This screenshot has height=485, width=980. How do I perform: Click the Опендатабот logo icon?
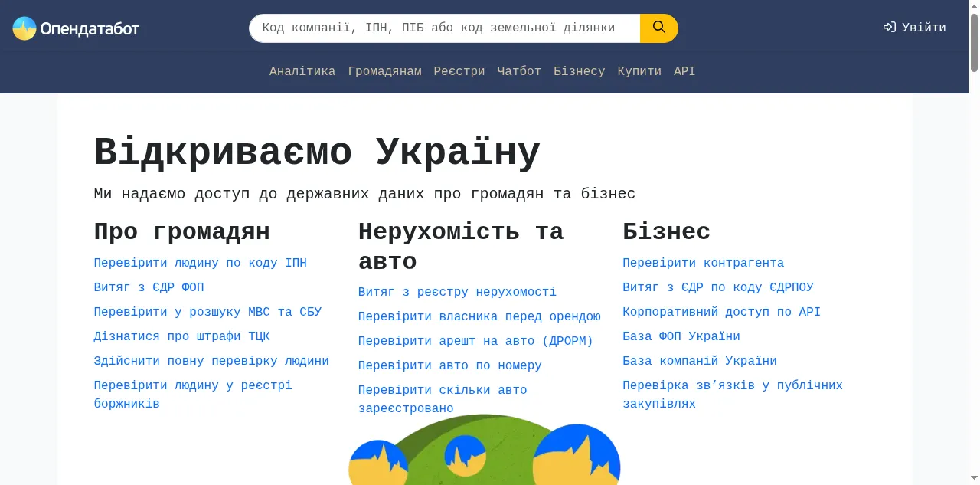point(24,28)
